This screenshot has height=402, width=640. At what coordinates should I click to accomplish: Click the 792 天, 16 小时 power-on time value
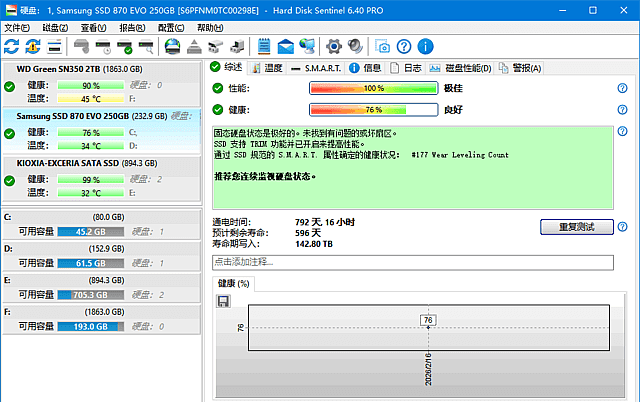(x=325, y=222)
